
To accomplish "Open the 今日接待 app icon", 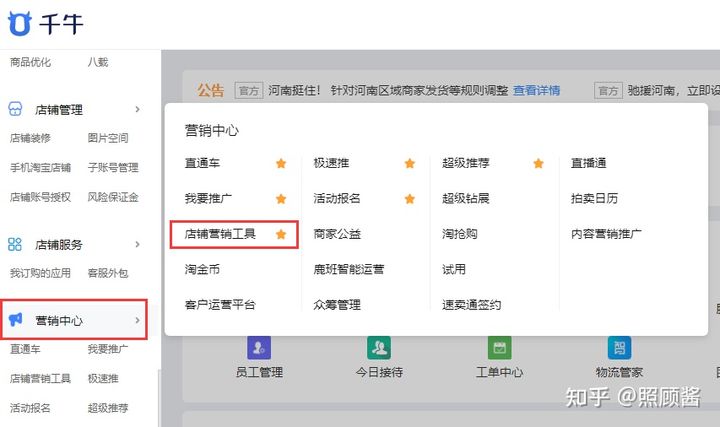I will tap(379, 348).
